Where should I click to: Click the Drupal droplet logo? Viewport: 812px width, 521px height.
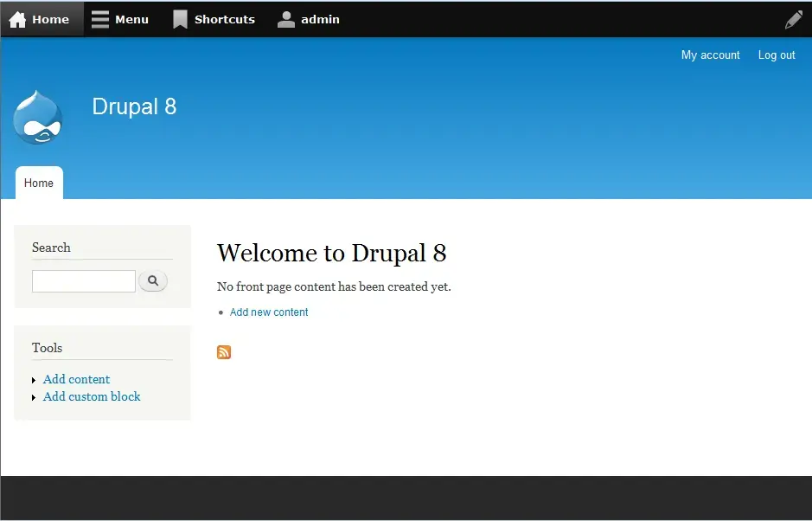(38, 117)
